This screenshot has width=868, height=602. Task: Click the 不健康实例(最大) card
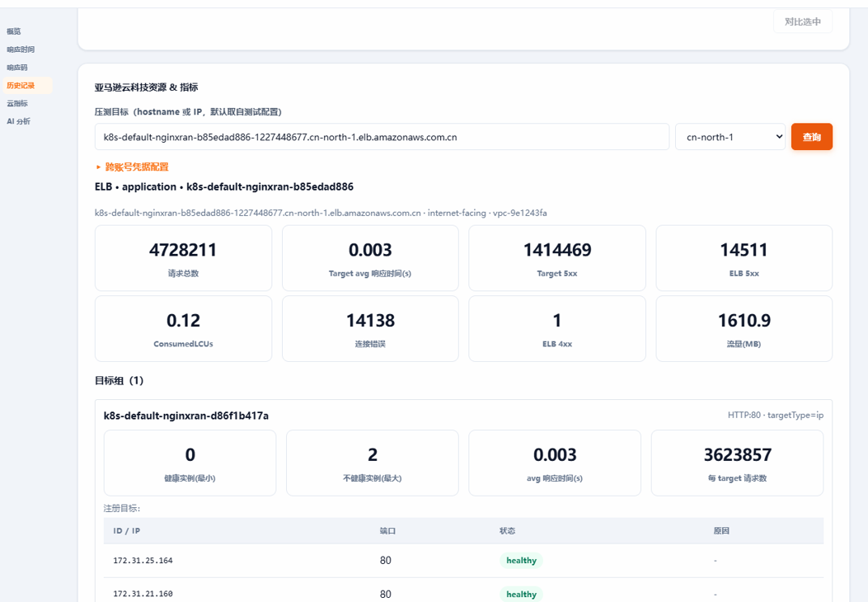(x=372, y=463)
